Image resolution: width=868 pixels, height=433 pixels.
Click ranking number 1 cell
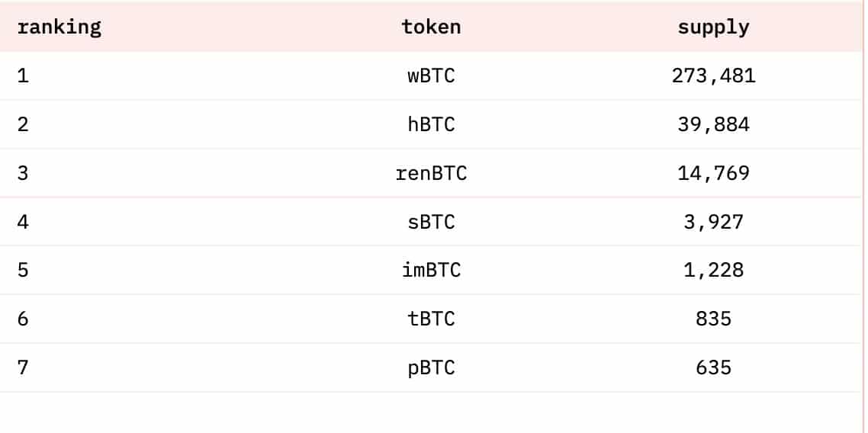click(23, 75)
